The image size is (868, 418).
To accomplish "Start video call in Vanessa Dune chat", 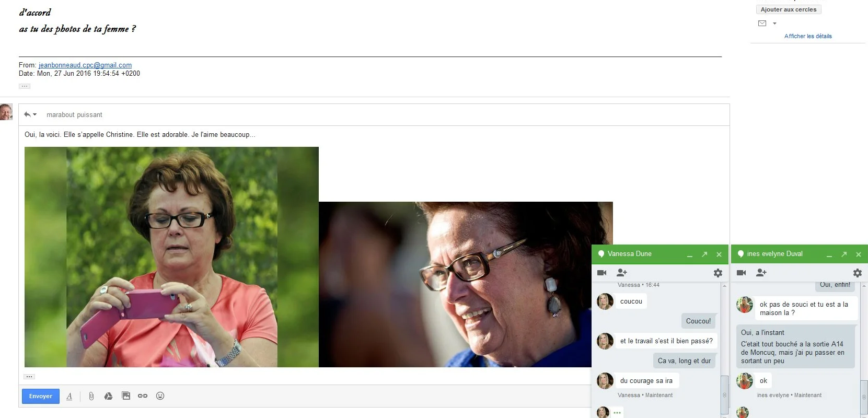I will pos(602,273).
